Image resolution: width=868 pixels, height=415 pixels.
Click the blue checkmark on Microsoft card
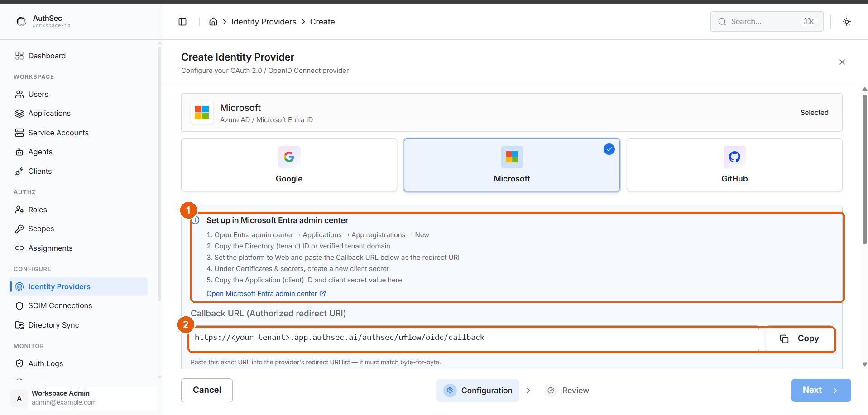(x=609, y=149)
